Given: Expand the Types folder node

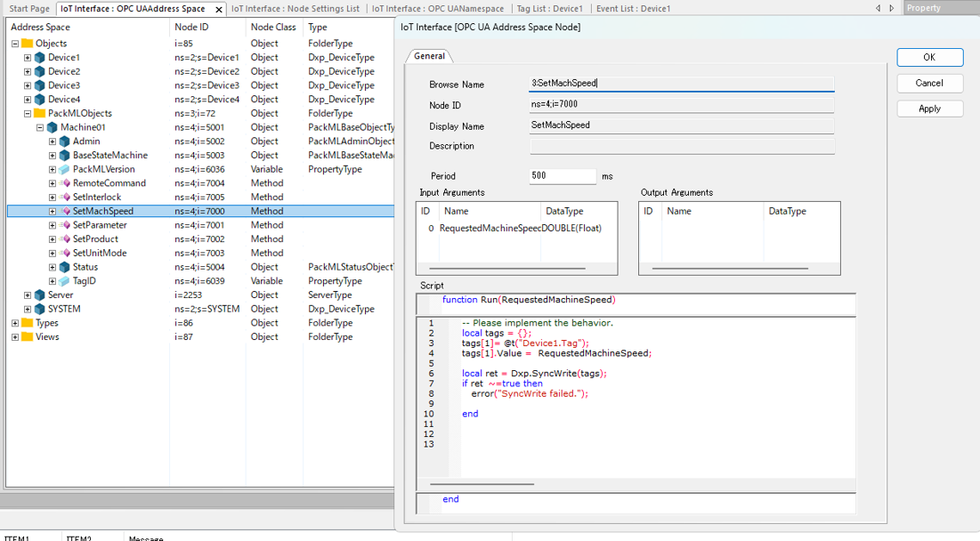Looking at the screenshot, I should 15,323.
